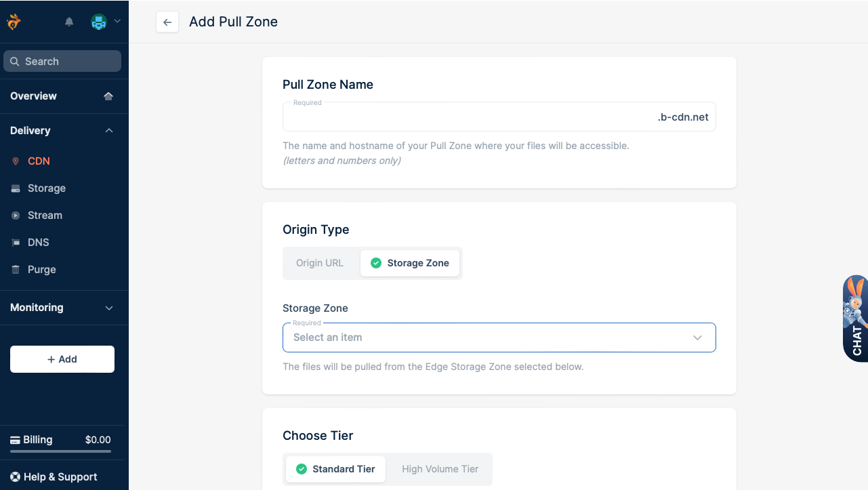868x490 pixels.
Task: Open the DNS section
Action: 38,243
